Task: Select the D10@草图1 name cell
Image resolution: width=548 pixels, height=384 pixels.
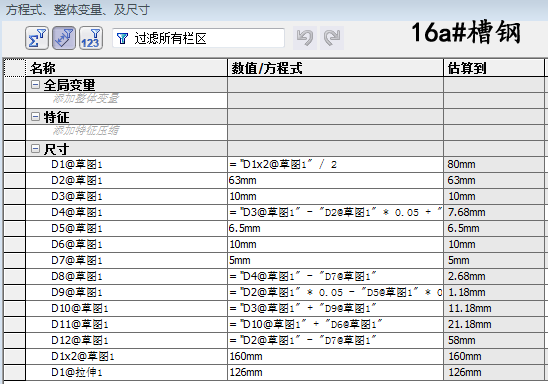Action: (127, 309)
